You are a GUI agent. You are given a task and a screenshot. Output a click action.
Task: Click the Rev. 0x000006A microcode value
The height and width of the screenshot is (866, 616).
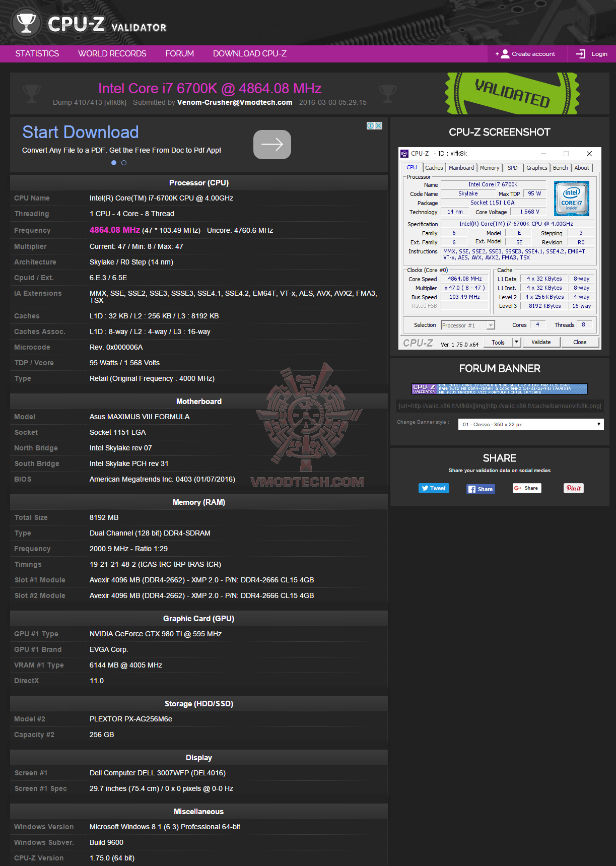[x=116, y=347]
